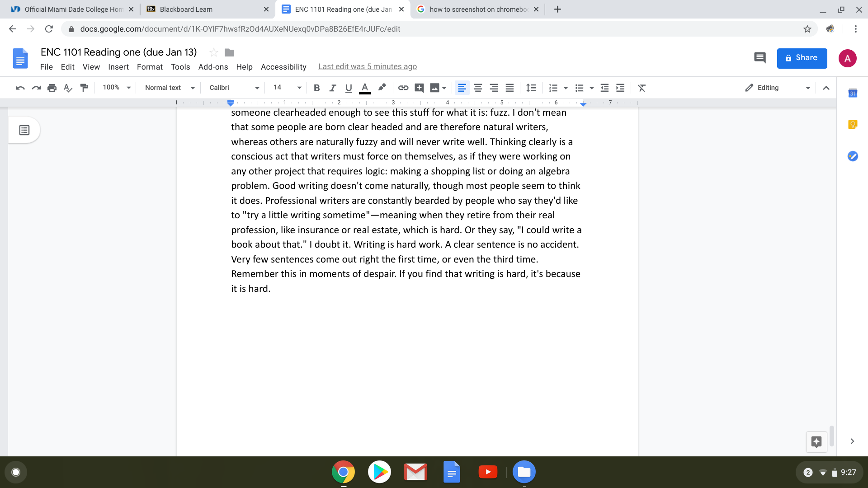Expand numbered list style dropdown
Viewport: 868px width, 488px height.
coord(566,88)
